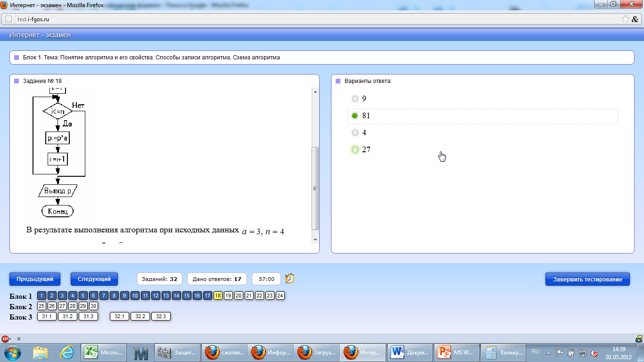Image resolution: width=644 pixels, height=362 pixels.
Task: Click the Дано ответов: 17 counter
Action: (x=217, y=279)
